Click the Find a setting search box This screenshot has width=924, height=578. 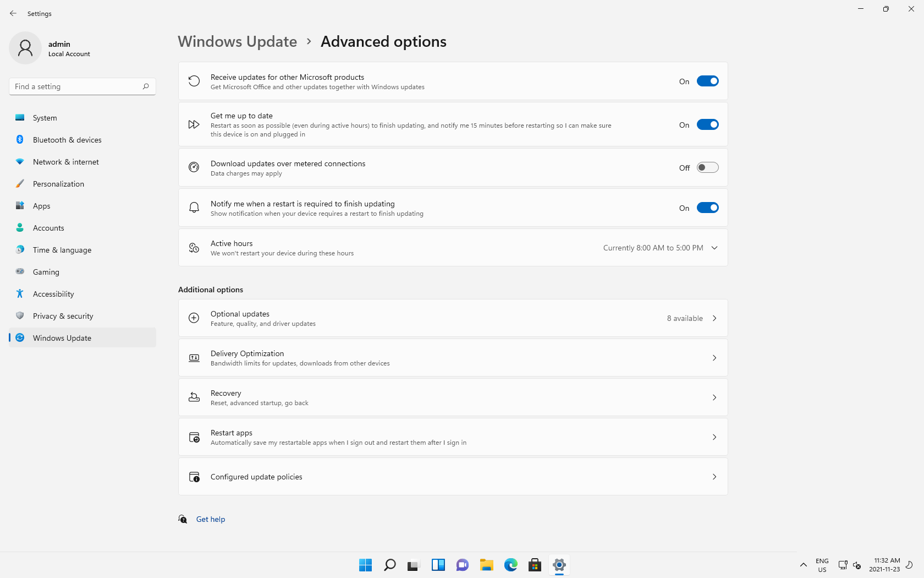click(76, 86)
